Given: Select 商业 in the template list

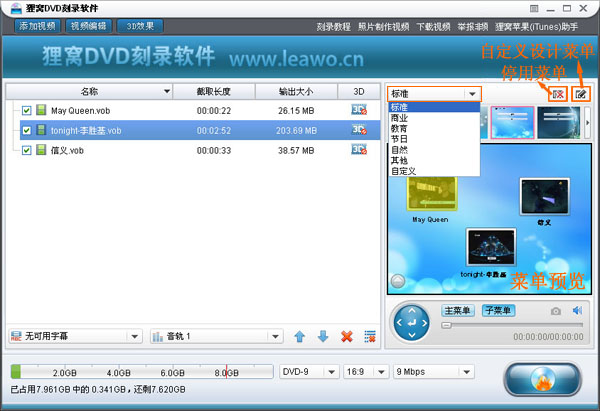Looking at the screenshot, I should pos(434,118).
